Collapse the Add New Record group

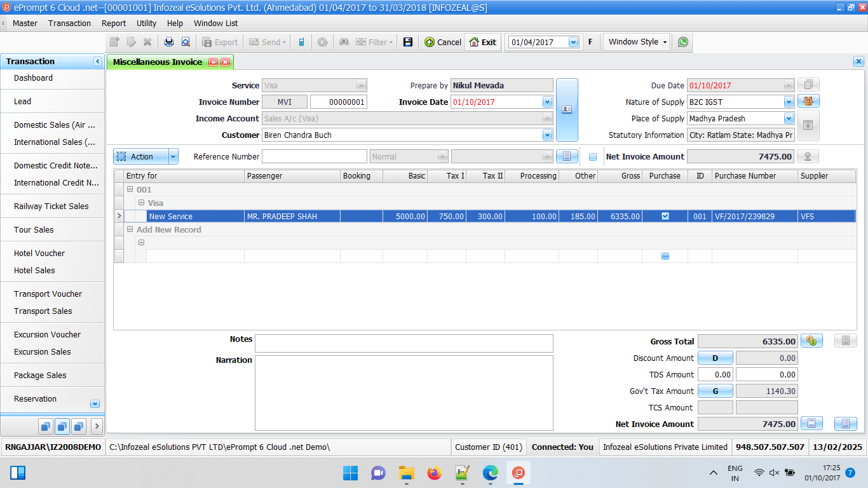point(130,229)
